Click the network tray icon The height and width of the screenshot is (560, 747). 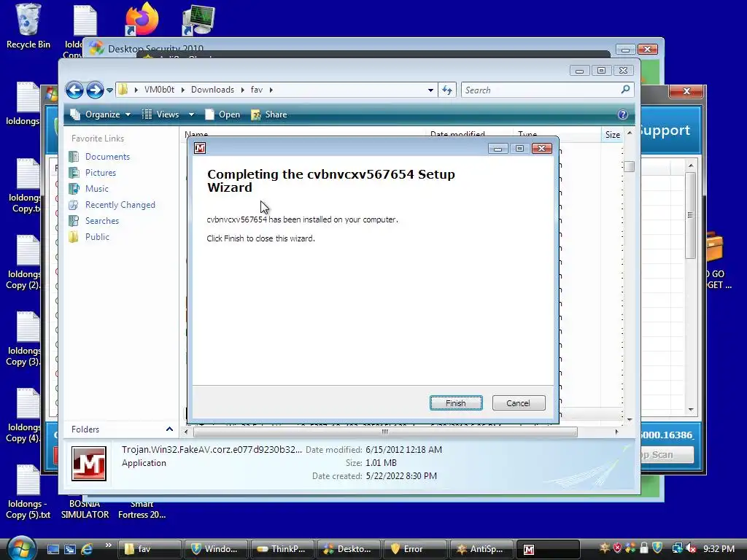click(677, 548)
